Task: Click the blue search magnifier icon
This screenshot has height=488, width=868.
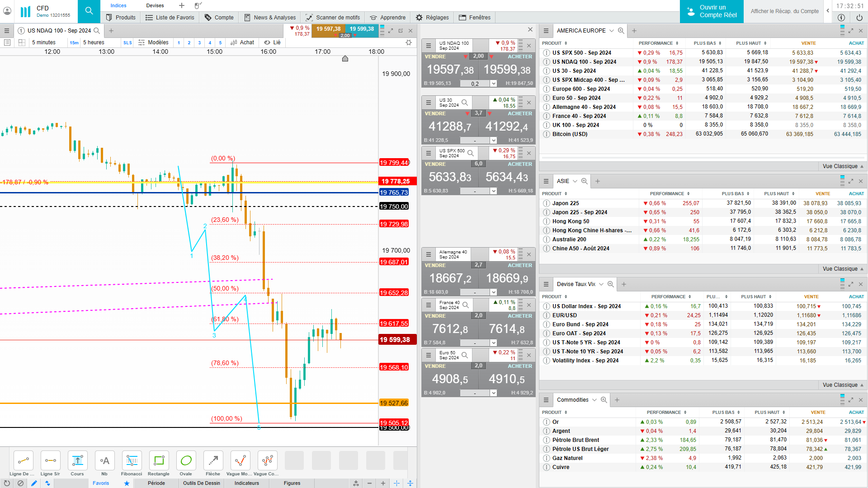Action: (x=89, y=11)
